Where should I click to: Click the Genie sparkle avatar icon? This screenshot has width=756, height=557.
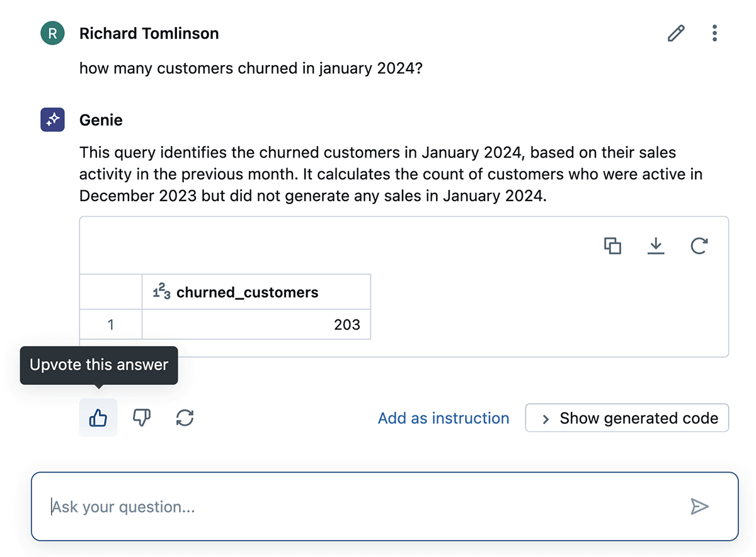[x=53, y=120]
